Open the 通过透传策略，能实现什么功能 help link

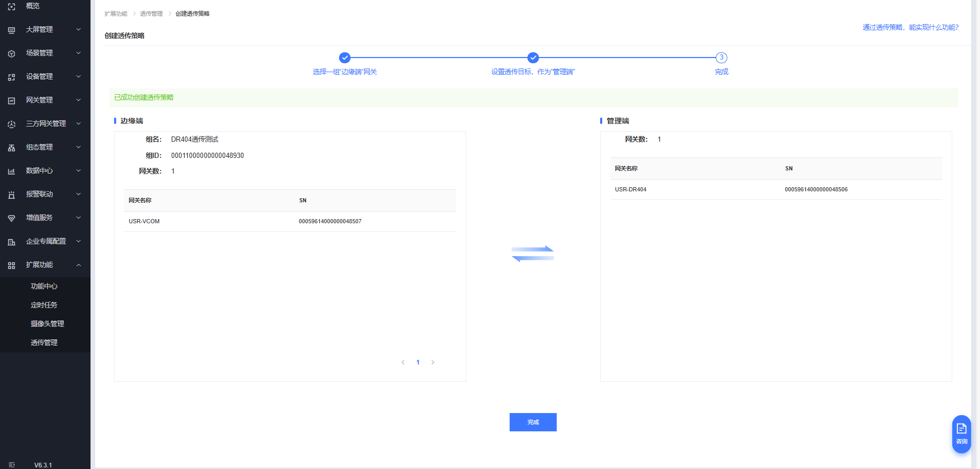click(910, 27)
